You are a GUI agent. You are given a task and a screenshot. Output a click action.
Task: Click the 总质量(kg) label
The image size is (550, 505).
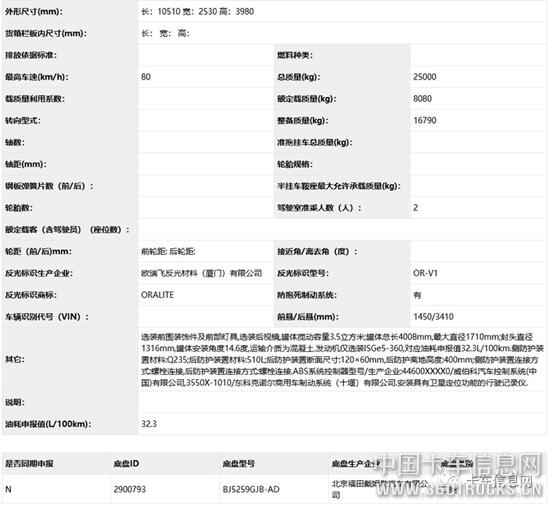pos(299,77)
